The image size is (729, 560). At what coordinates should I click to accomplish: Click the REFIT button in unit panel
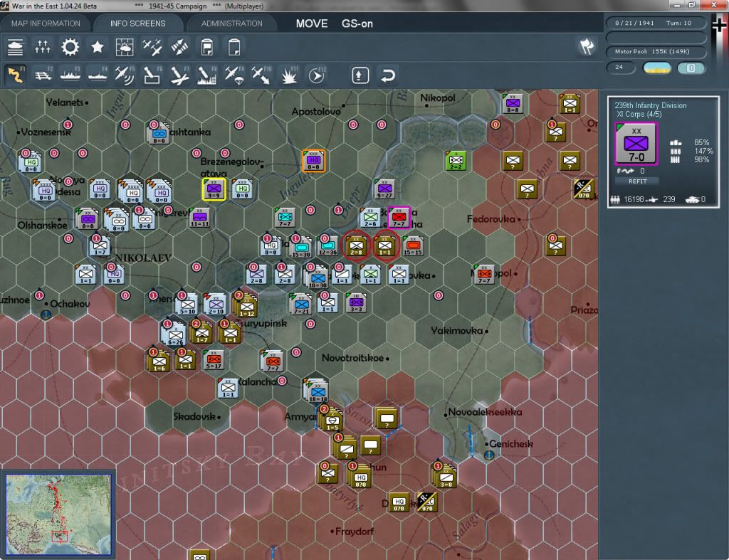pyautogui.click(x=637, y=181)
